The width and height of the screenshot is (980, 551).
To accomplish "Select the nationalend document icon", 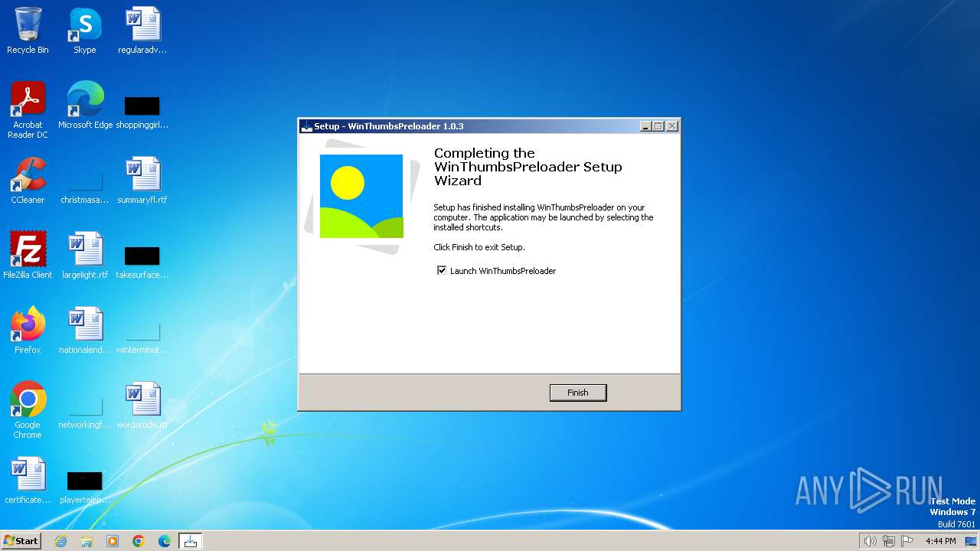I will point(85,331).
